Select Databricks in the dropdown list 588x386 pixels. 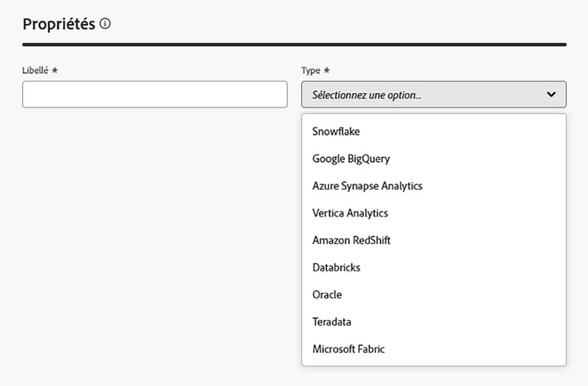pos(336,268)
